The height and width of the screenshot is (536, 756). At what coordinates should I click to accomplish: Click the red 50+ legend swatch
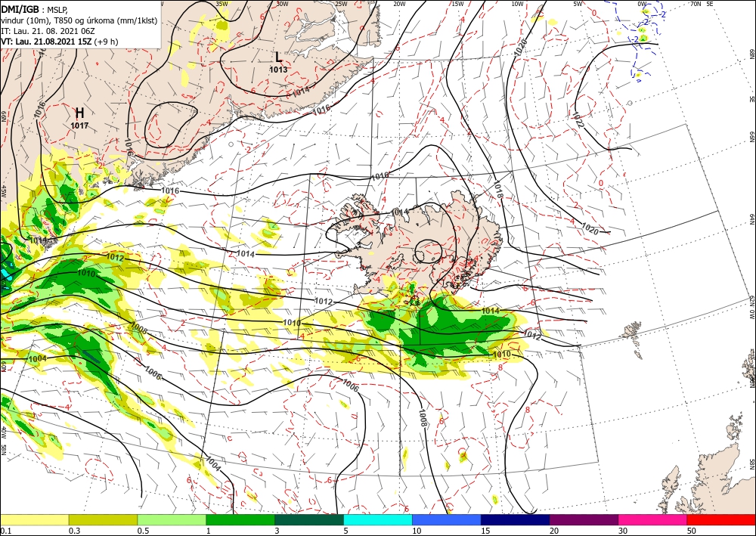[x=721, y=519]
